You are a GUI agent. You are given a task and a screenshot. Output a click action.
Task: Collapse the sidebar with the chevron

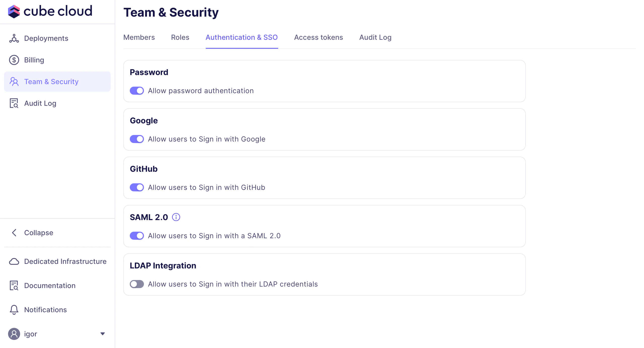click(x=14, y=233)
